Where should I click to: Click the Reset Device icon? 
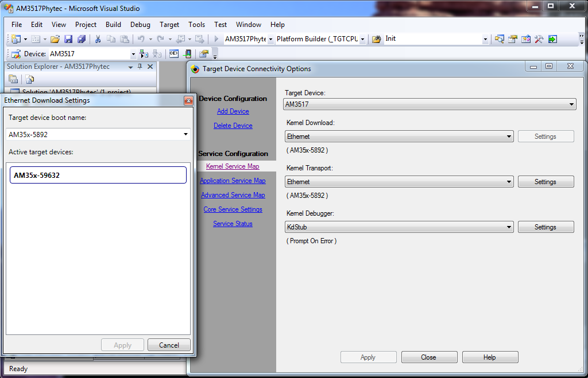[x=187, y=54]
